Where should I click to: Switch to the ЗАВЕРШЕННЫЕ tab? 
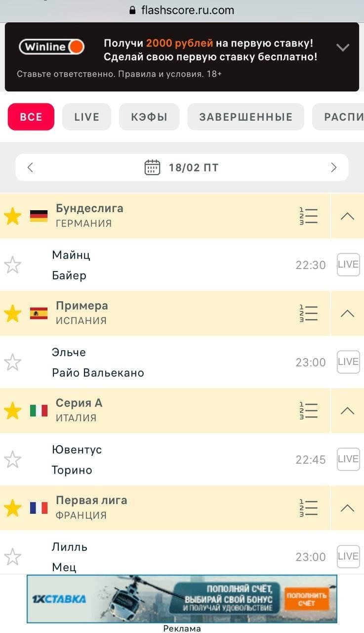[x=245, y=117]
